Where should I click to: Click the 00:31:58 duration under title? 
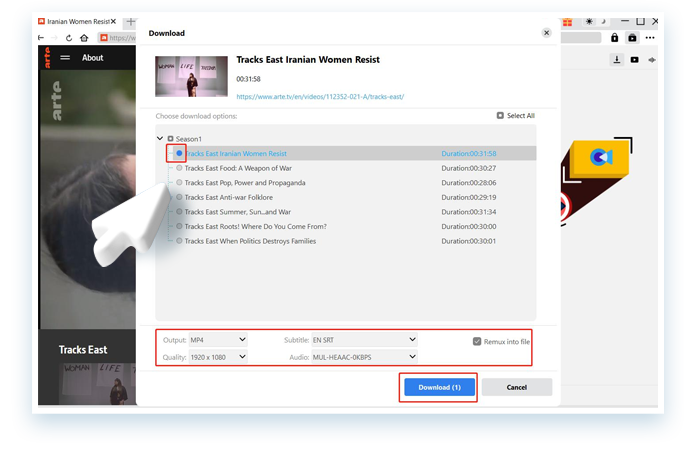[248, 79]
